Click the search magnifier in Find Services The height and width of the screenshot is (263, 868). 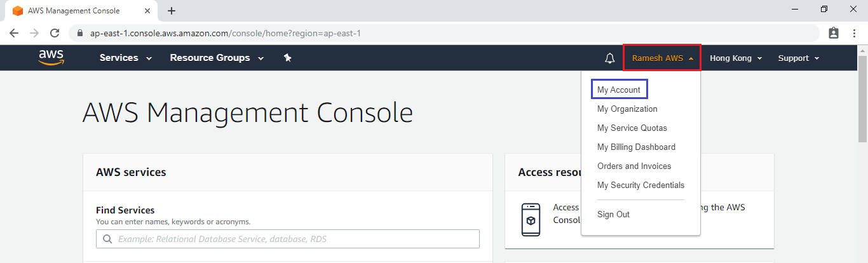pyautogui.click(x=107, y=239)
